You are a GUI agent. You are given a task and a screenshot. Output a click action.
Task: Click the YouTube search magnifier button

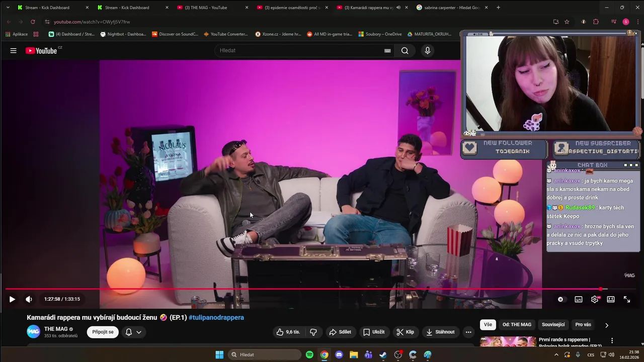coord(405,50)
